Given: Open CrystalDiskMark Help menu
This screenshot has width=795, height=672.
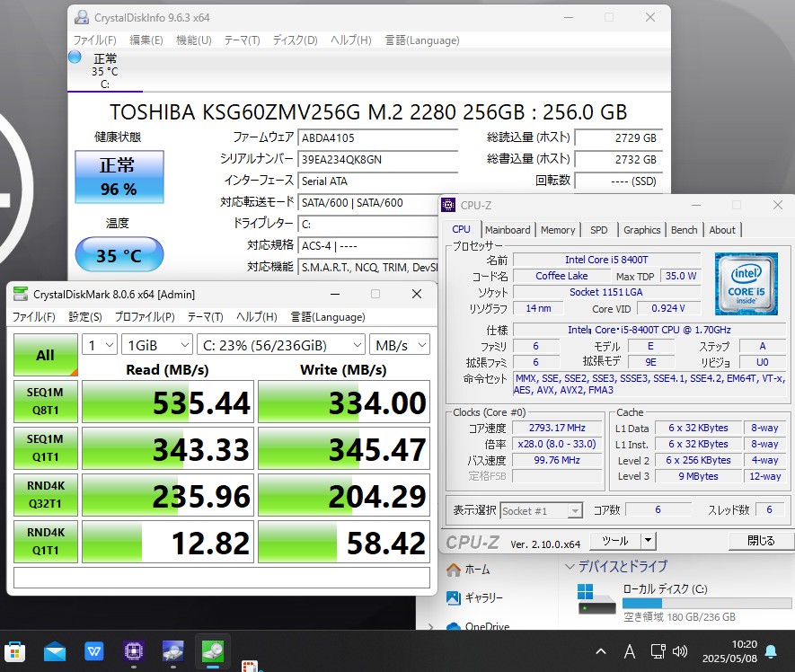Looking at the screenshot, I should (257, 317).
